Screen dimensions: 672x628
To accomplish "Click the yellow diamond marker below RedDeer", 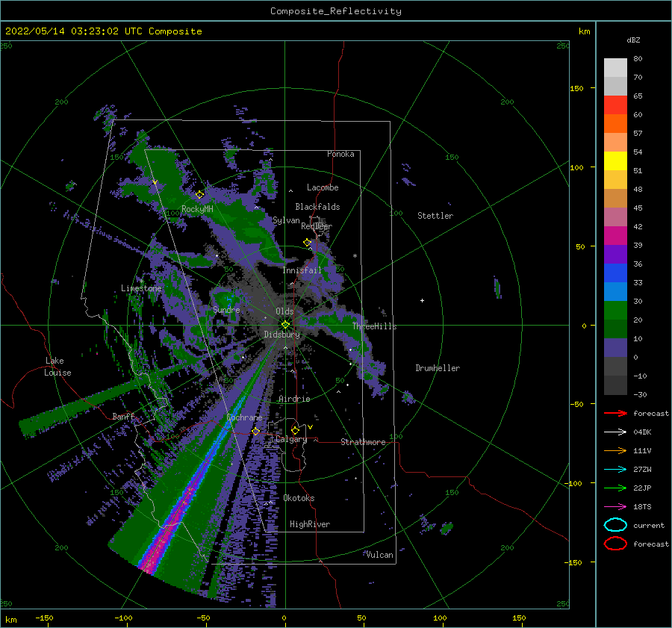I will (x=308, y=242).
